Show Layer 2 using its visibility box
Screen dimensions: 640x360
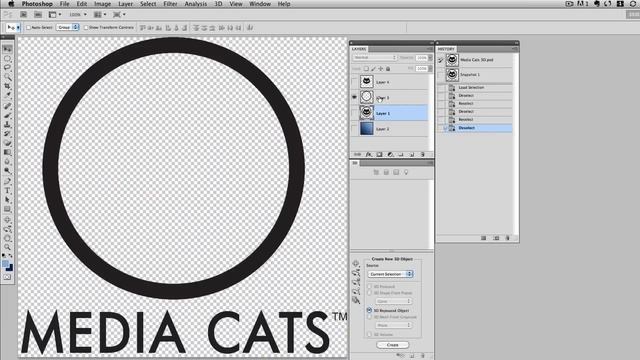[x=354, y=129]
